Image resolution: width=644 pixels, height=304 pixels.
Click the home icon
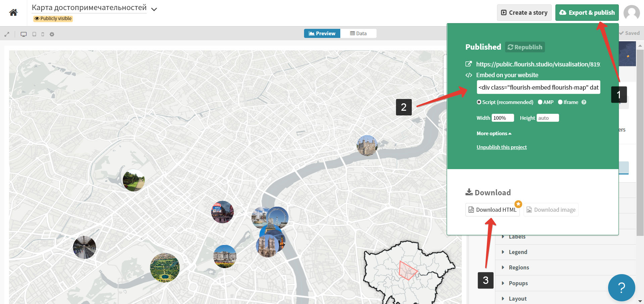[13, 13]
